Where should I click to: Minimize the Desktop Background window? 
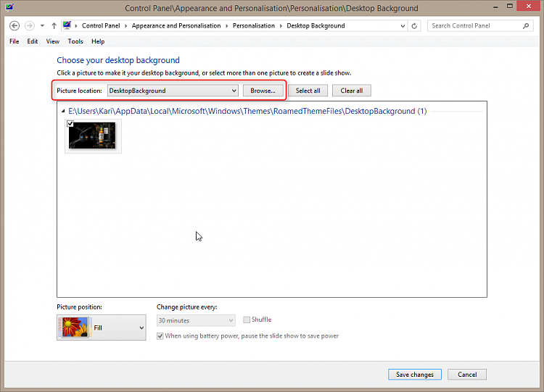(x=496, y=7)
